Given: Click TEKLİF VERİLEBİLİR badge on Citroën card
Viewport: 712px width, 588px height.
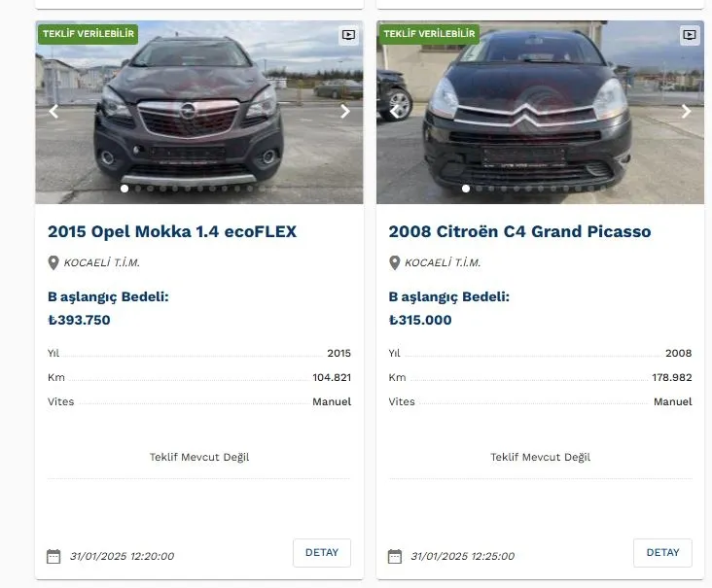Looking at the screenshot, I should (x=430, y=34).
